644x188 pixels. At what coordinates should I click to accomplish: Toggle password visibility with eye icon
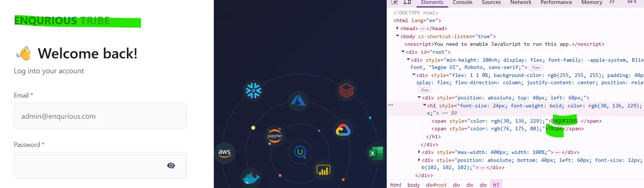[x=171, y=165]
